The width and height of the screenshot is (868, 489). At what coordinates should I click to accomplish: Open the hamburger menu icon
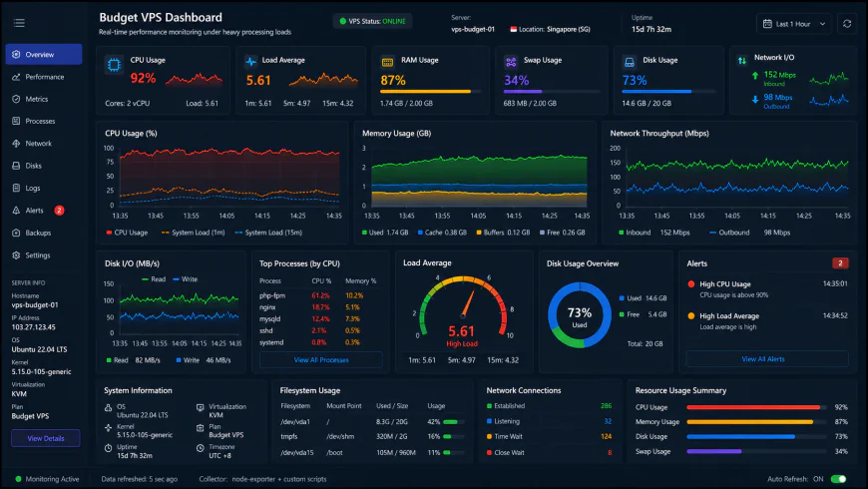click(x=19, y=23)
